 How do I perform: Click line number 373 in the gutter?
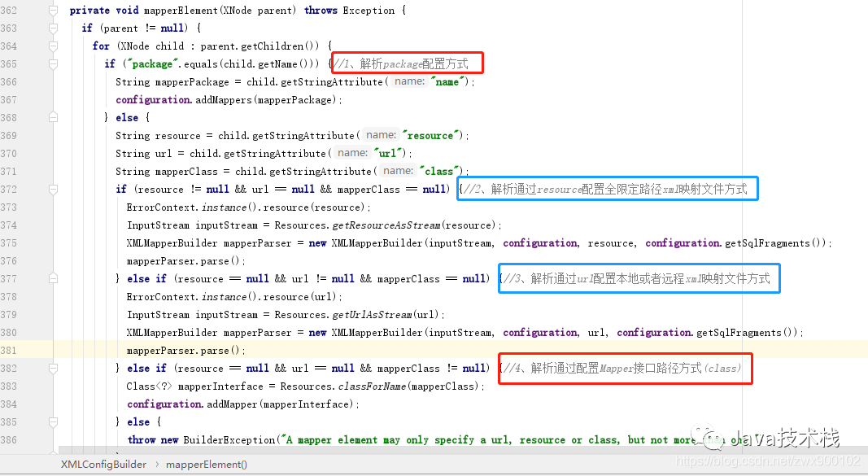[x=9, y=207]
